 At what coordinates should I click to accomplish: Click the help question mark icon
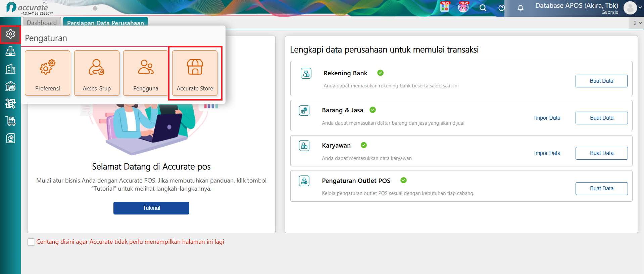(502, 8)
